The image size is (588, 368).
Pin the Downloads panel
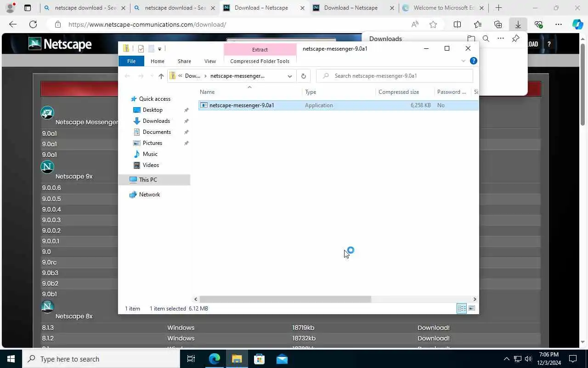coord(516,39)
